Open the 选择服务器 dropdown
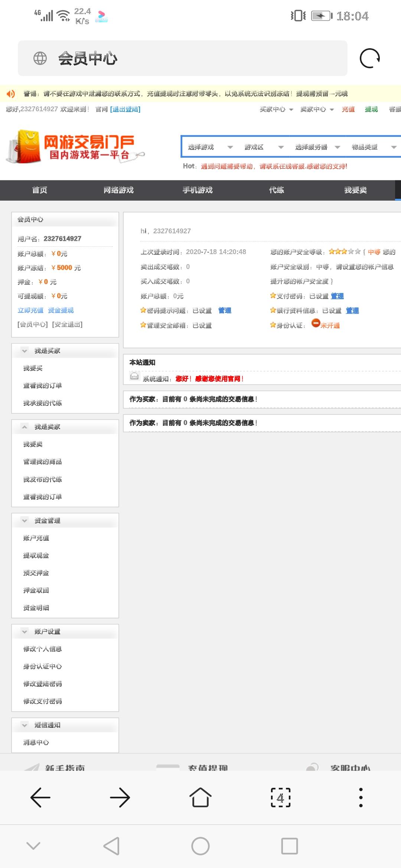Screen dimensions: 401x868 pos(317,147)
